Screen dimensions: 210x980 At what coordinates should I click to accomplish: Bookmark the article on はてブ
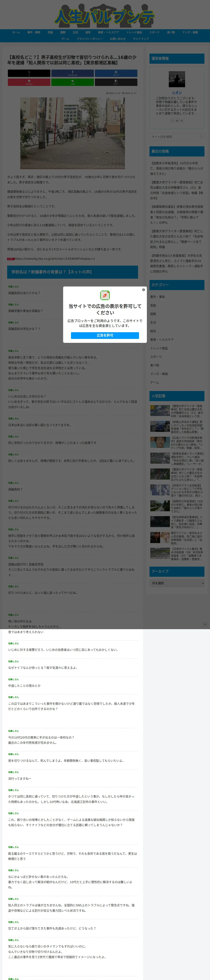click(x=116, y=73)
